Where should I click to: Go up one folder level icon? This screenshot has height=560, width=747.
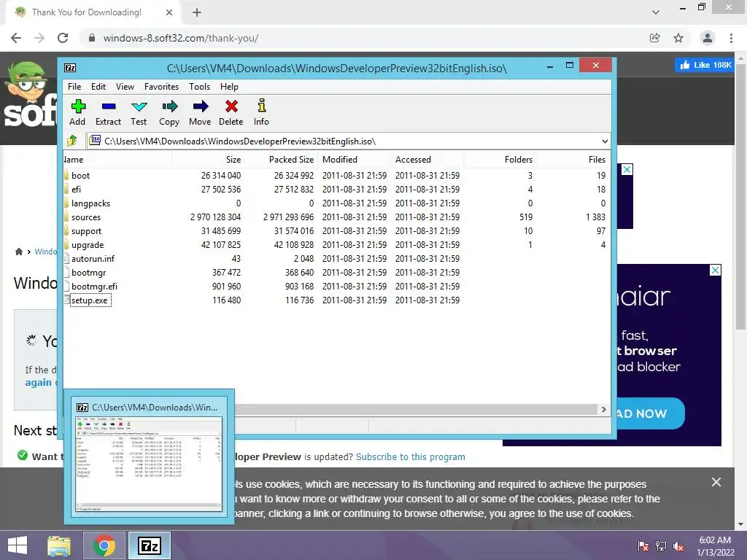[72, 141]
